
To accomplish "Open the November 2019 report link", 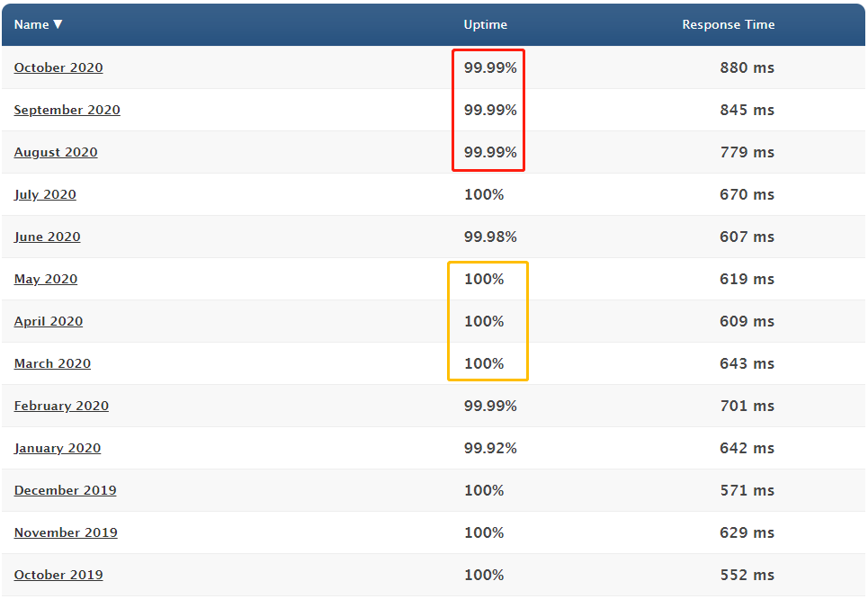I will point(65,532).
